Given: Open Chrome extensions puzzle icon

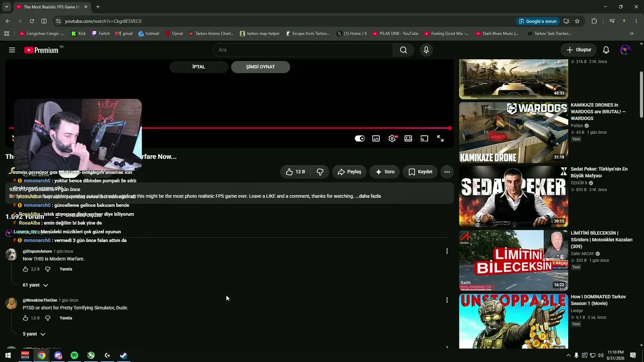Looking at the screenshot, I should (x=594, y=21).
